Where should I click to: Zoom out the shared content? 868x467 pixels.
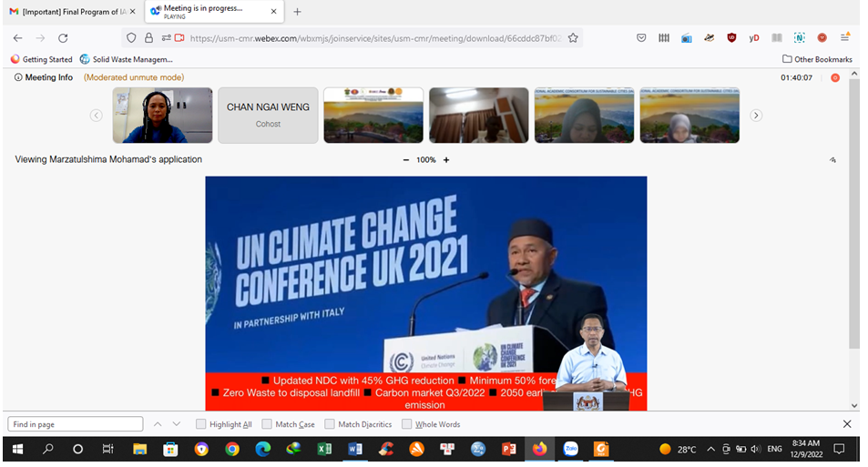[406, 160]
